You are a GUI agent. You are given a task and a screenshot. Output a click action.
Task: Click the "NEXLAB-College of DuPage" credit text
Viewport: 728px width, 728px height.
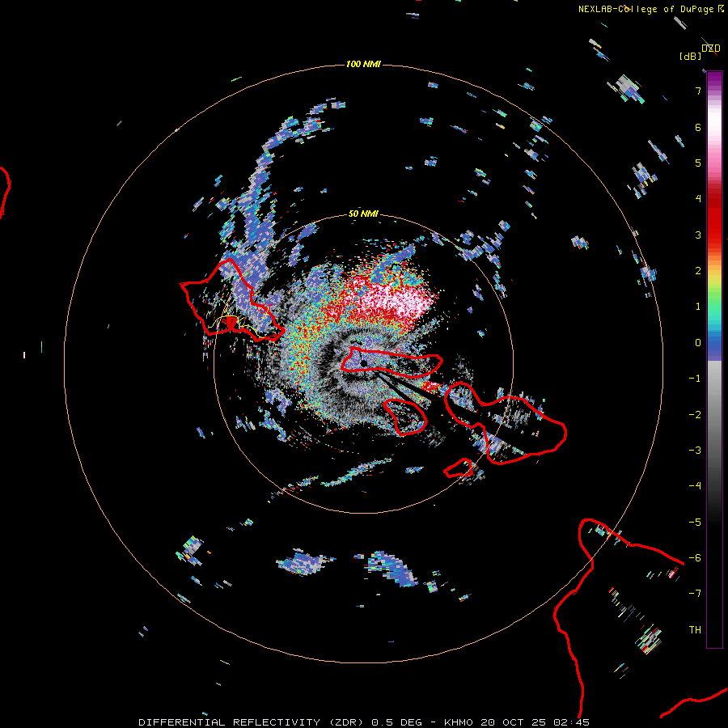(645, 9)
